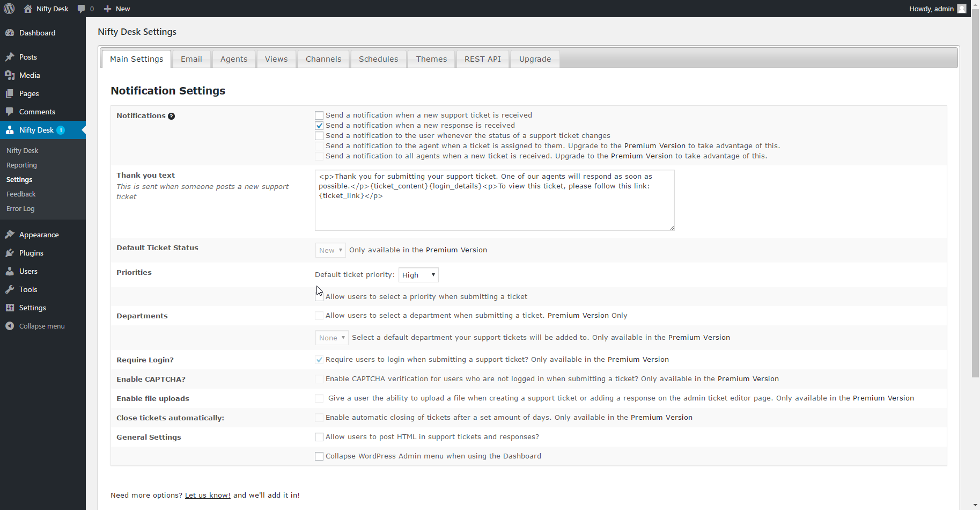Click the admin avatar thumbnail
Screen dimensions: 980x510
pyautogui.click(x=962, y=9)
